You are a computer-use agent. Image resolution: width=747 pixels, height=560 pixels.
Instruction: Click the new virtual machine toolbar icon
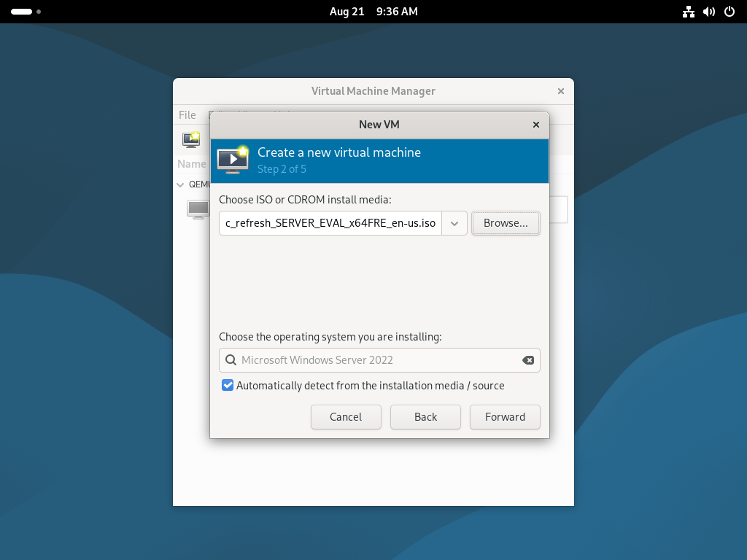[x=191, y=139]
